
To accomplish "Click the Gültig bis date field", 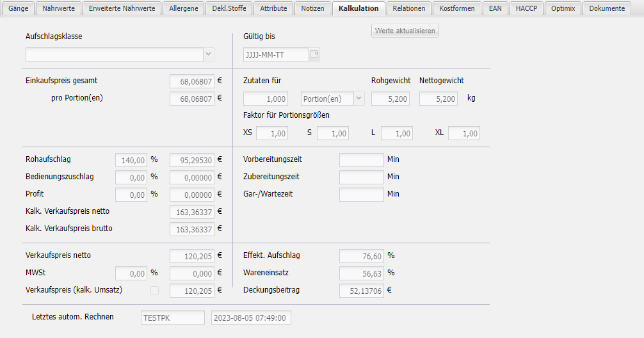I will click(x=275, y=54).
